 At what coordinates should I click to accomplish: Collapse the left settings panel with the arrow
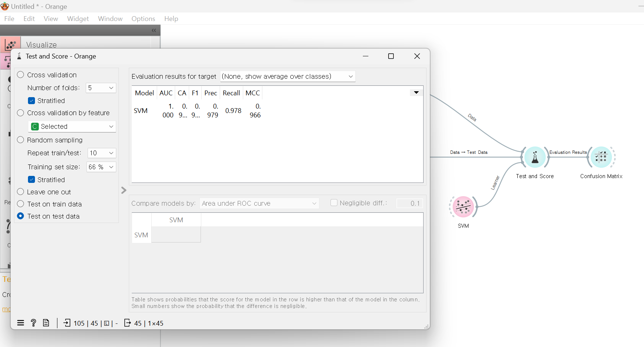pyautogui.click(x=124, y=190)
